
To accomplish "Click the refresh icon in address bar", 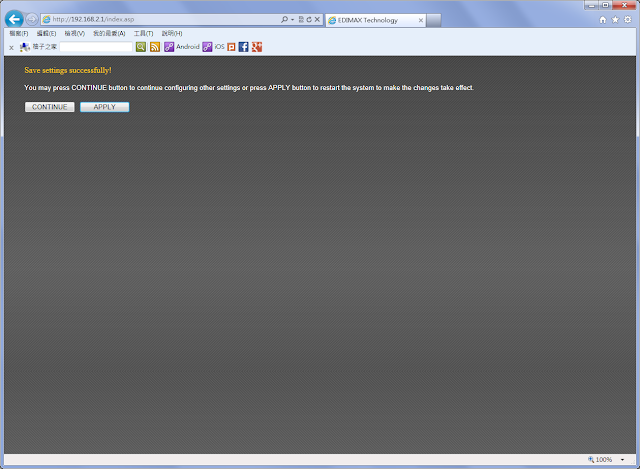I will [x=309, y=19].
